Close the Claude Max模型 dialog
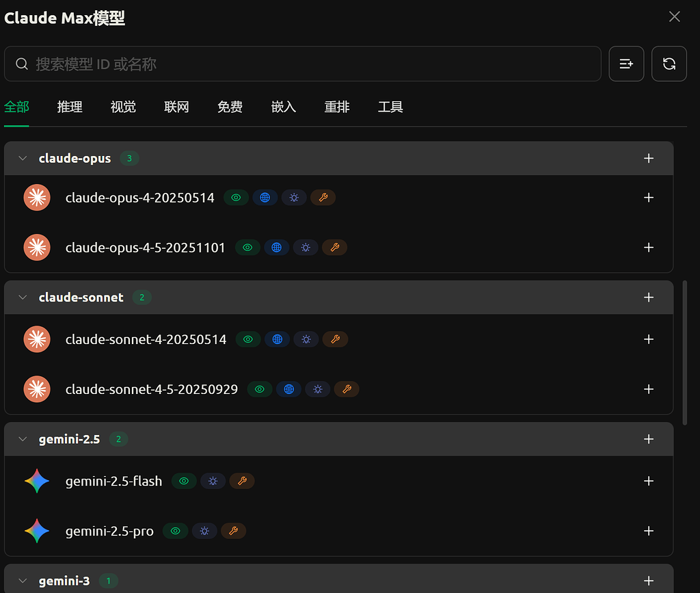This screenshot has width=700, height=593. [675, 17]
